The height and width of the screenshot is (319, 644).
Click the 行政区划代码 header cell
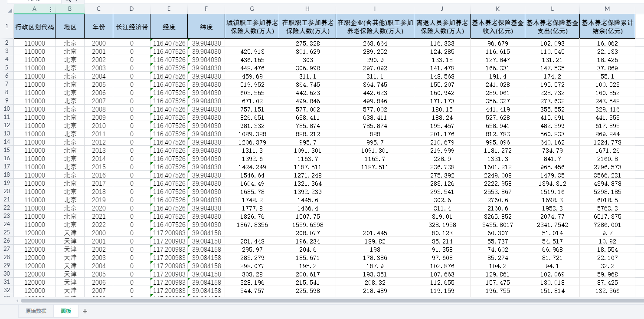(x=35, y=26)
